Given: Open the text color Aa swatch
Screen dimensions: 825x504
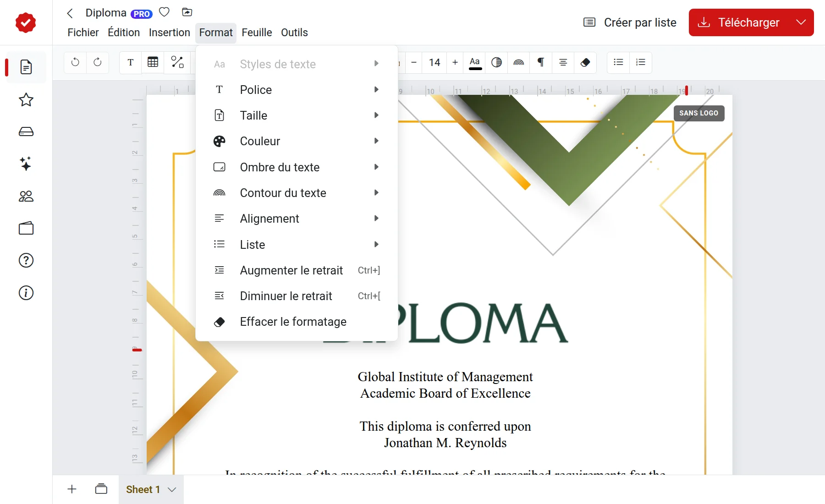Looking at the screenshot, I should [475, 63].
